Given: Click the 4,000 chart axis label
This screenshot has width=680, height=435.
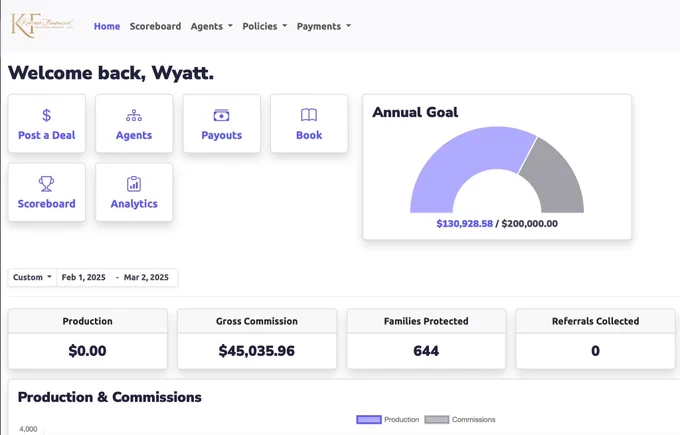Looking at the screenshot, I should click(x=28, y=429).
